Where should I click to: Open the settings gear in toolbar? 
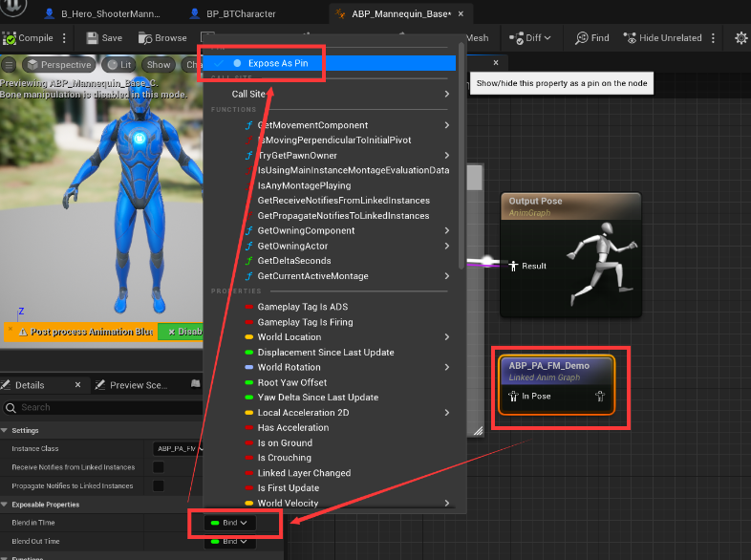pos(740,38)
